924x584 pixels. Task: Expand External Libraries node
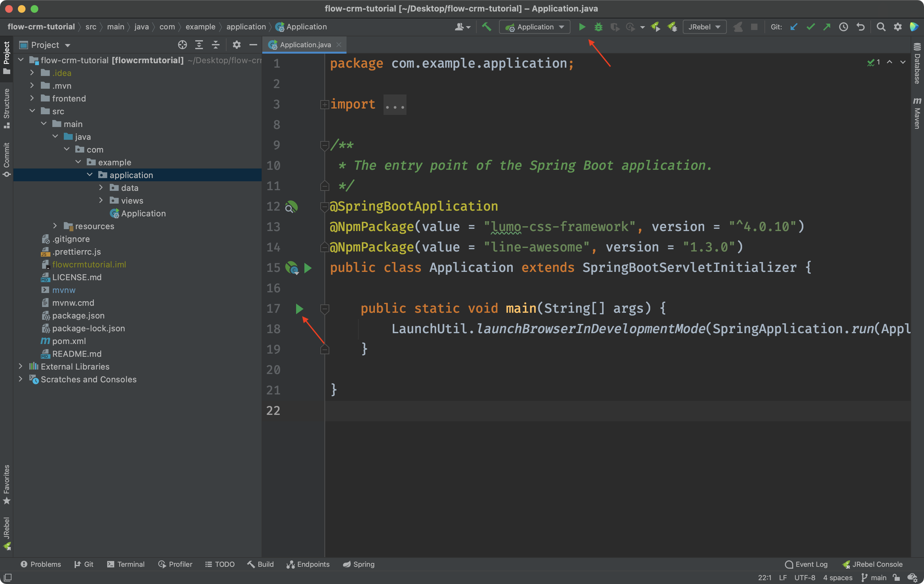pos(21,366)
